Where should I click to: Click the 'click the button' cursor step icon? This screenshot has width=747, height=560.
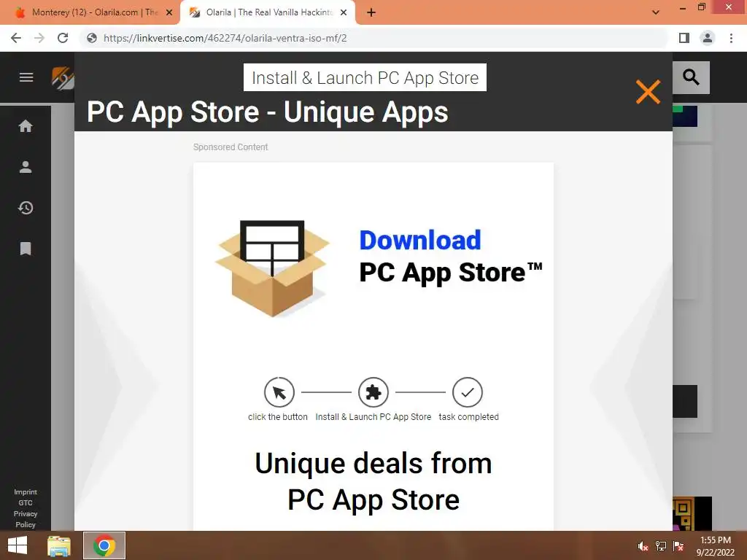point(279,392)
